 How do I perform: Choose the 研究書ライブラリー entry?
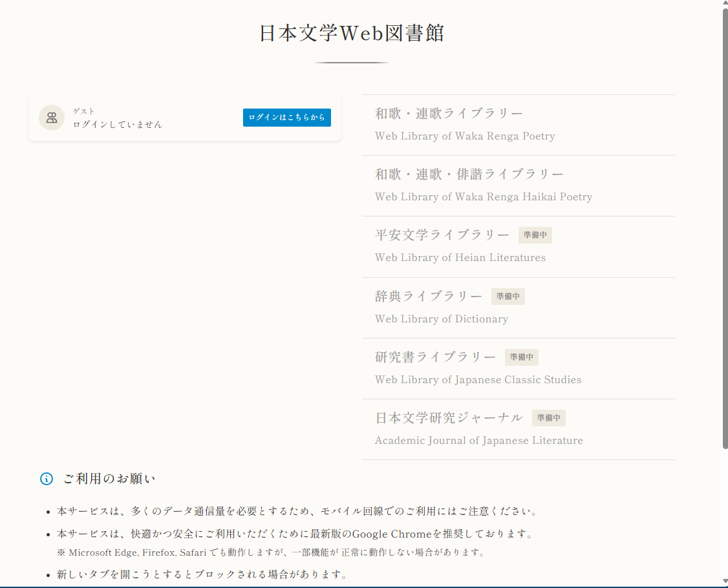pyautogui.click(x=435, y=357)
